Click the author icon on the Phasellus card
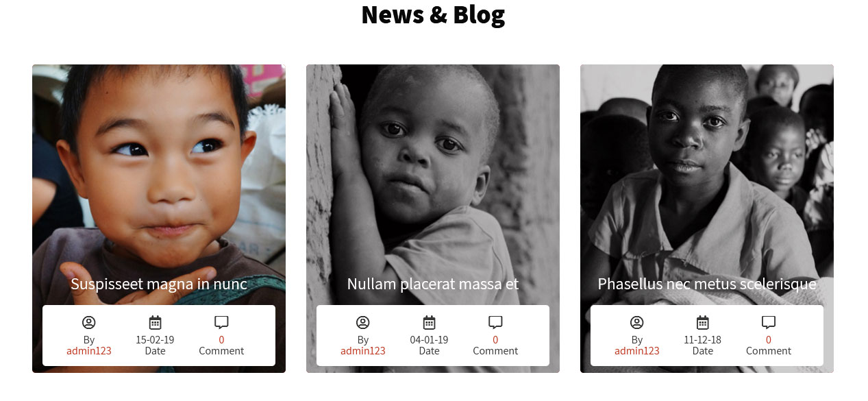868x401 pixels. click(637, 322)
